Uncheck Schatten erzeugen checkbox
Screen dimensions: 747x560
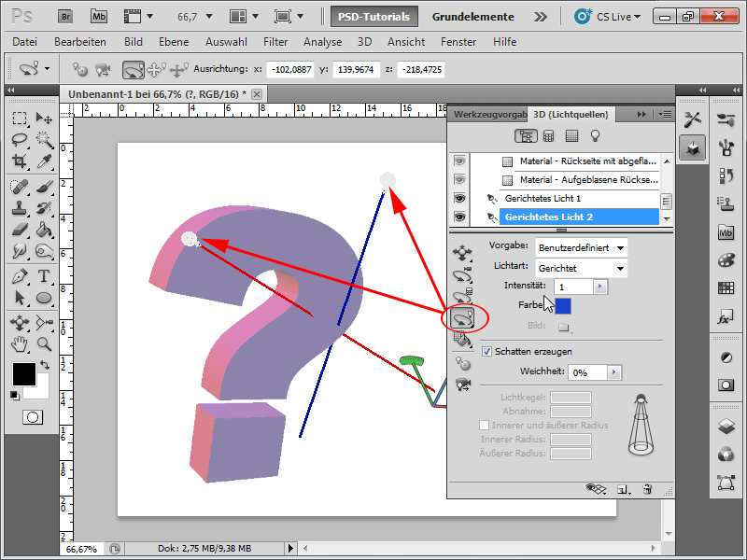point(486,352)
